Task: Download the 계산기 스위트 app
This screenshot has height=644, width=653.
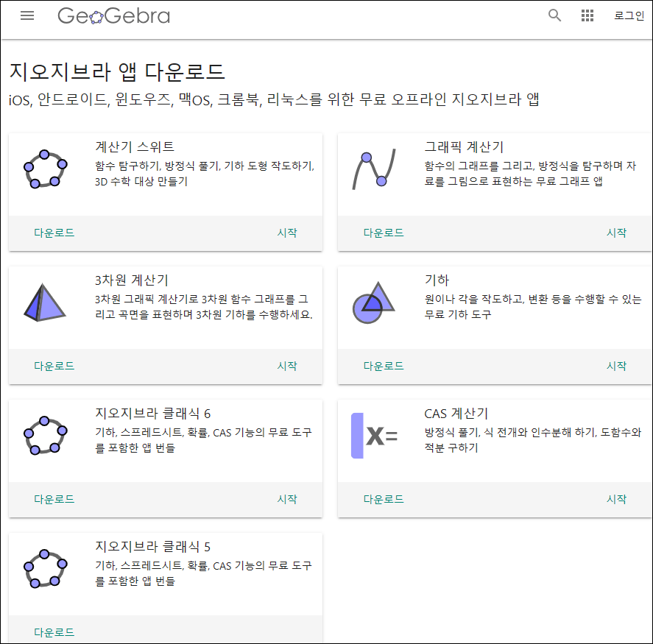Action: tap(54, 233)
